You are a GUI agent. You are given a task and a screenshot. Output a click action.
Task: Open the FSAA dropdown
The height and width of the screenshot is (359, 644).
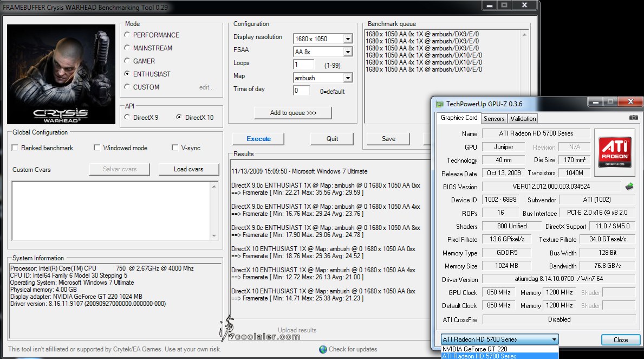pyautogui.click(x=348, y=52)
